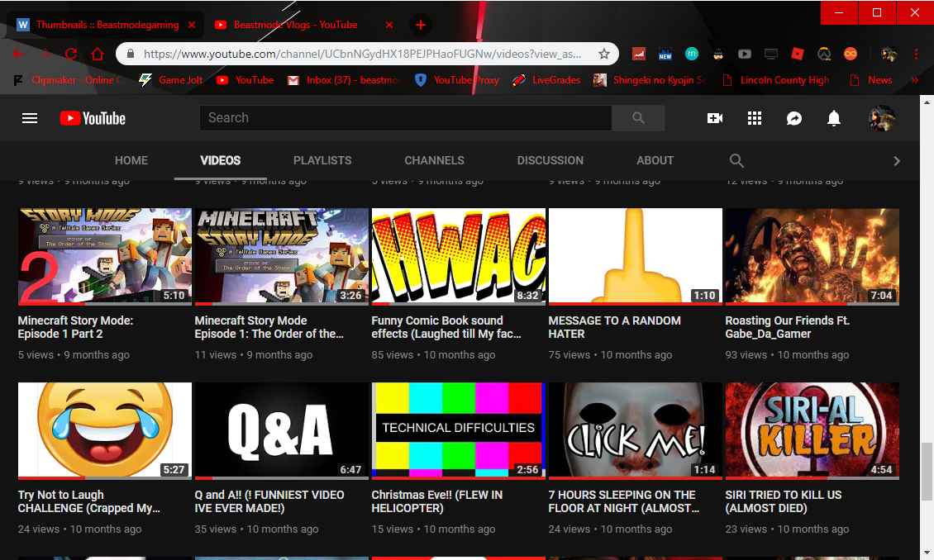Click the NEW badge extension icon
The width and height of the screenshot is (934, 560).
[665, 55]
